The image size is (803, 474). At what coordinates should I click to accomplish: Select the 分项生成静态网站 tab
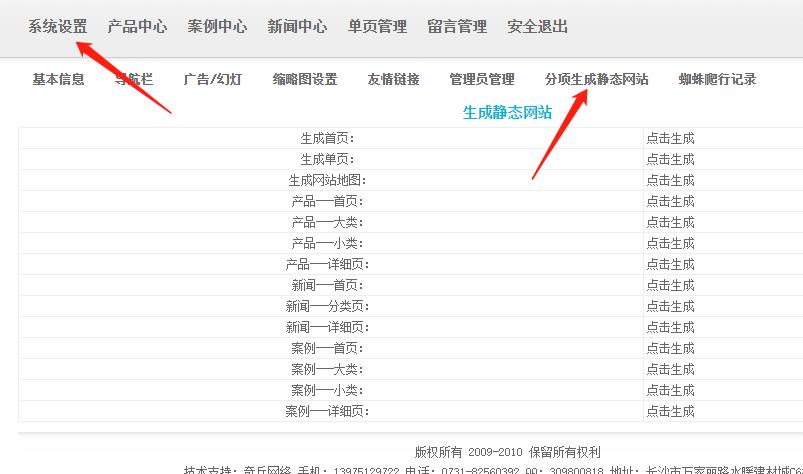pyautogui.click(x=596, y=79)
